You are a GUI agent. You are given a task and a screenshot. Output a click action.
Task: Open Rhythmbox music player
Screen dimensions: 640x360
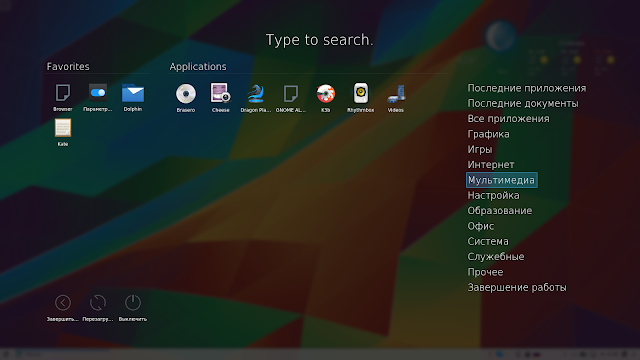pos(360,98)
